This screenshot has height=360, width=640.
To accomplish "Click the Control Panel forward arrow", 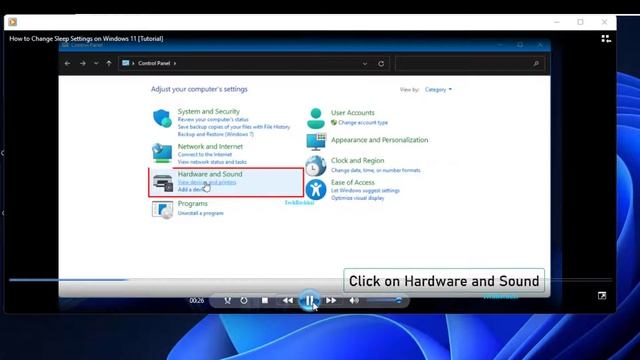I will (x=82, y=63).
